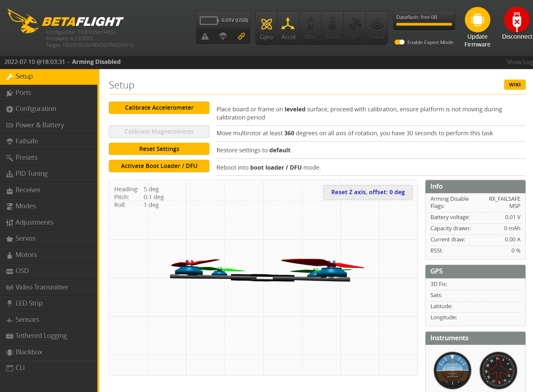
Task: Click the Reset Settings button
Action: pos(159,149)
